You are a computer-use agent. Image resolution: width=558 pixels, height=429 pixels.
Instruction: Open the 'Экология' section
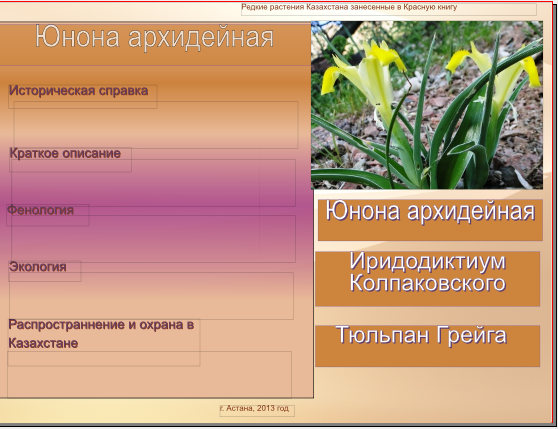[38, 267]
